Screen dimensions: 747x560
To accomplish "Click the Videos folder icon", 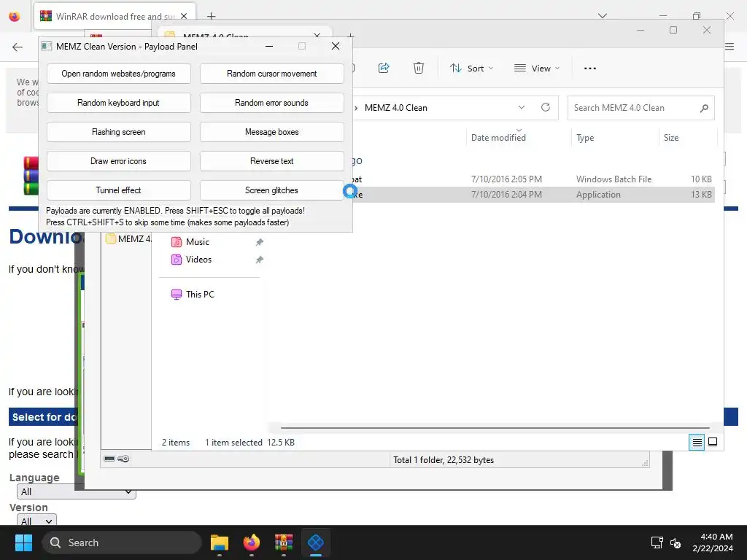I will click(177, 260).
